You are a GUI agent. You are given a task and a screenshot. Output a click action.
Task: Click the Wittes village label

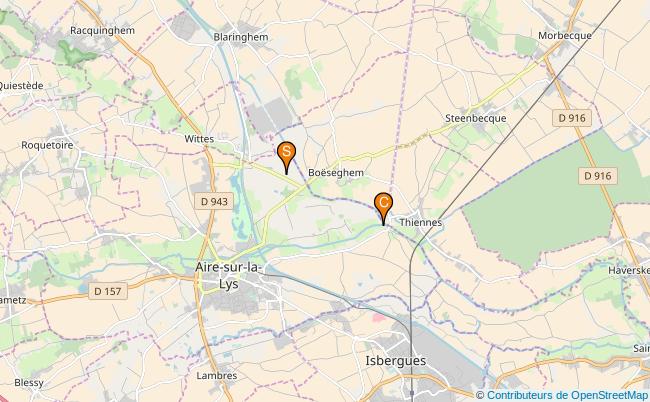(199, 139)
